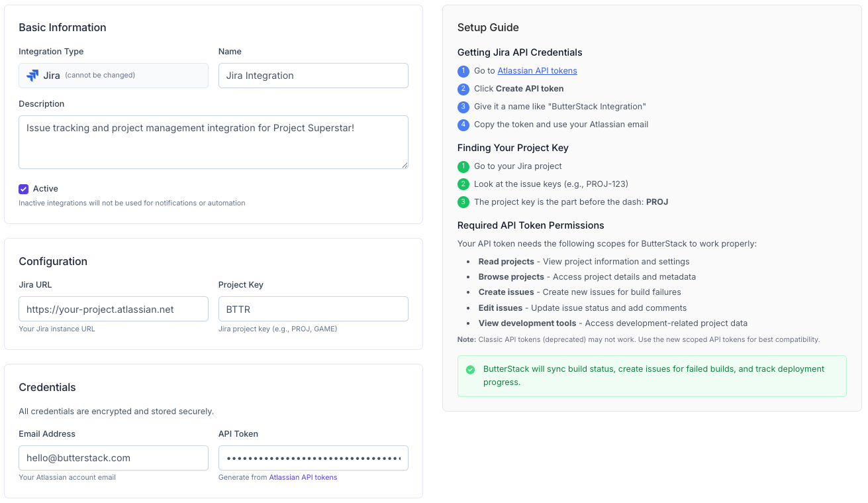The image size is (868, 503).
Task: Click badge 2 next to "Click Create API token"
Action: pos(463,89)
